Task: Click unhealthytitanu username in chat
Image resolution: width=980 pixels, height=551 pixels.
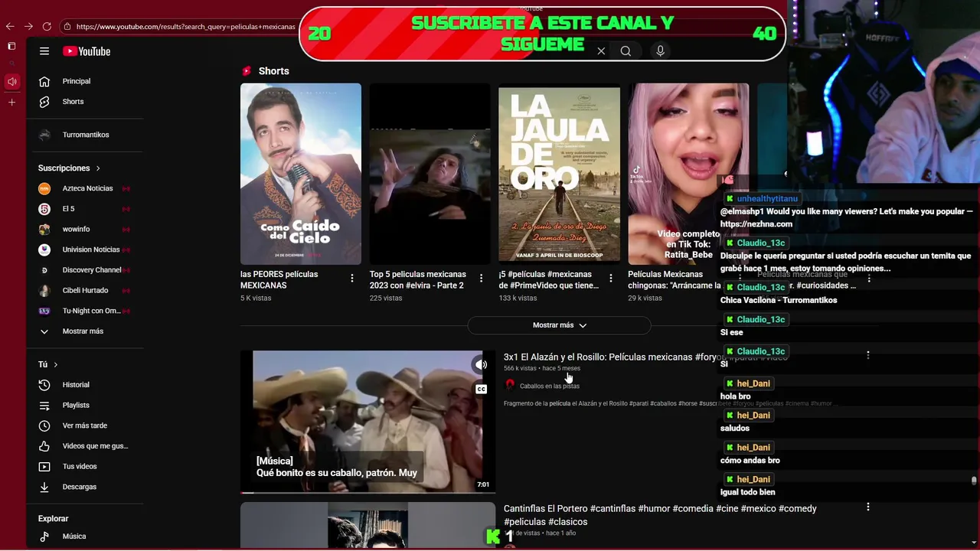Action: 767,199
